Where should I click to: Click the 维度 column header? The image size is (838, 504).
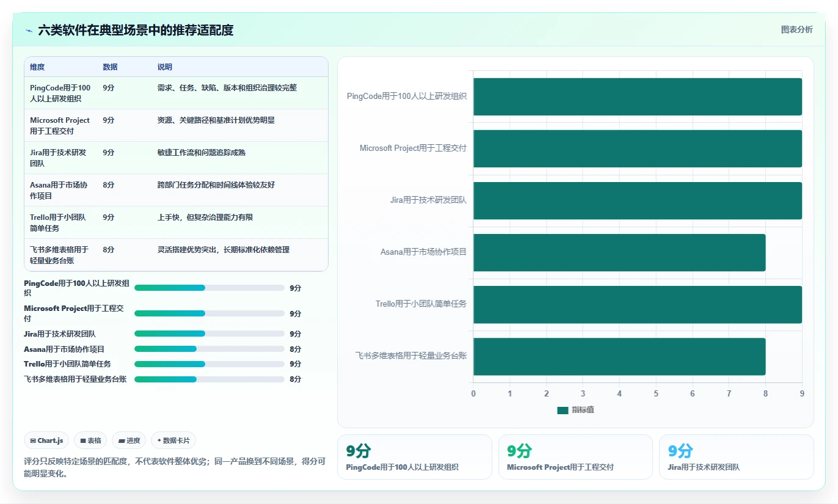(37, 67)
